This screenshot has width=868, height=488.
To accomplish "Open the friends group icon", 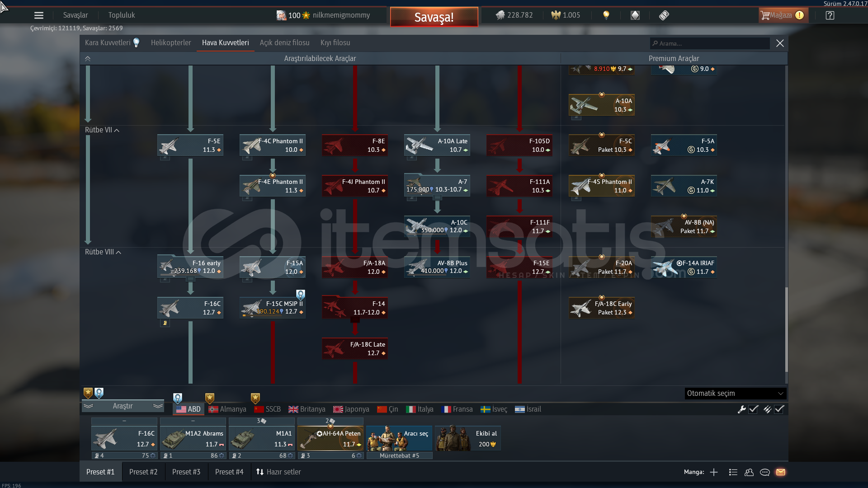I will pos(749,472).
